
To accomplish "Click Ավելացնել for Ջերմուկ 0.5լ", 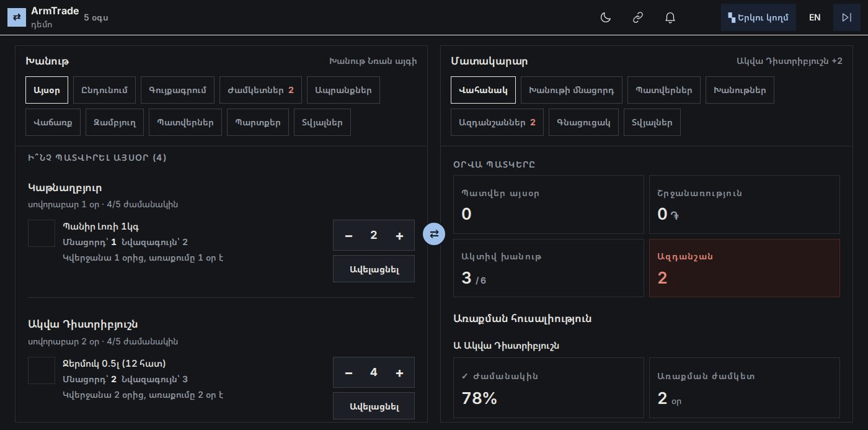I will pos(374,406).
